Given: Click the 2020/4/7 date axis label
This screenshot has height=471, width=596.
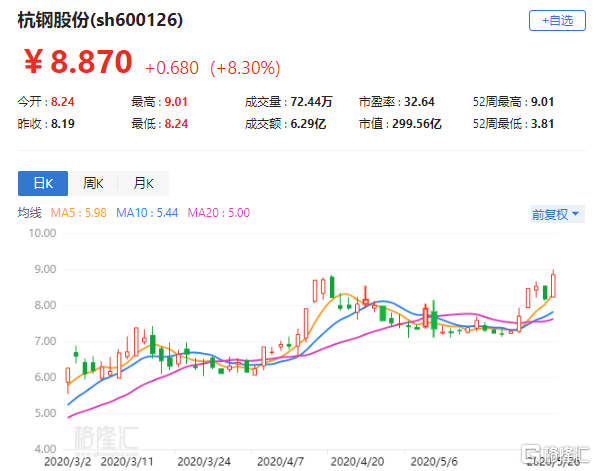Looking at the screenshot, I should (x=281, y=462).
